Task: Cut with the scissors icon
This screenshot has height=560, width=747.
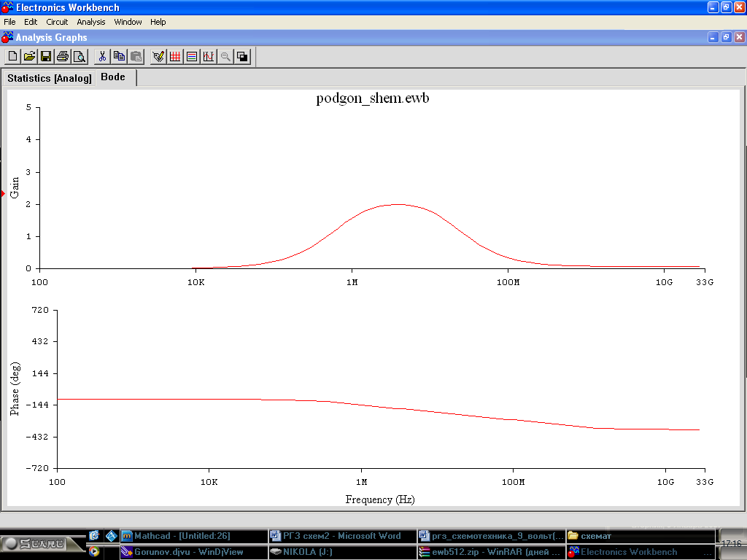Action: coord(102,57)
